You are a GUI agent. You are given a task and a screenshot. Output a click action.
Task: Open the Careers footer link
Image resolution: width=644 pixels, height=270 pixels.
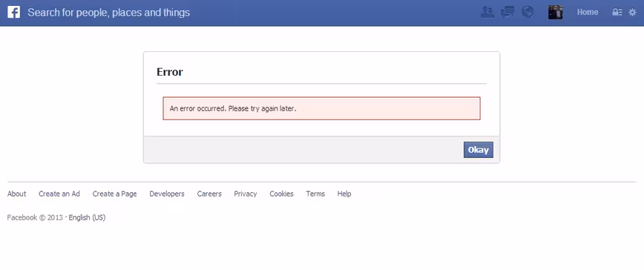point(209,194)
